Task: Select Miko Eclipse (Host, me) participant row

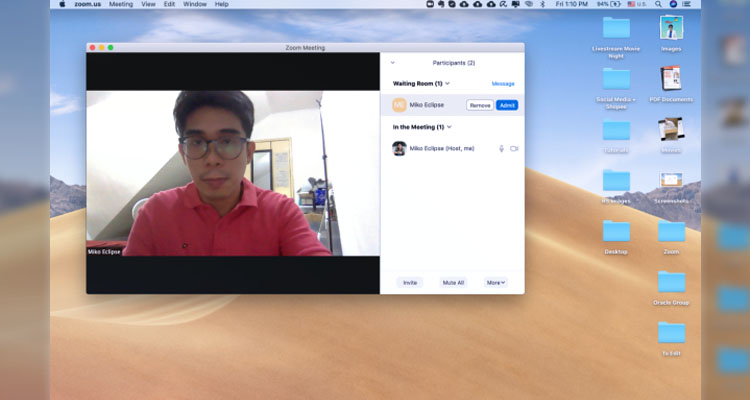Action: coord(452,149)
